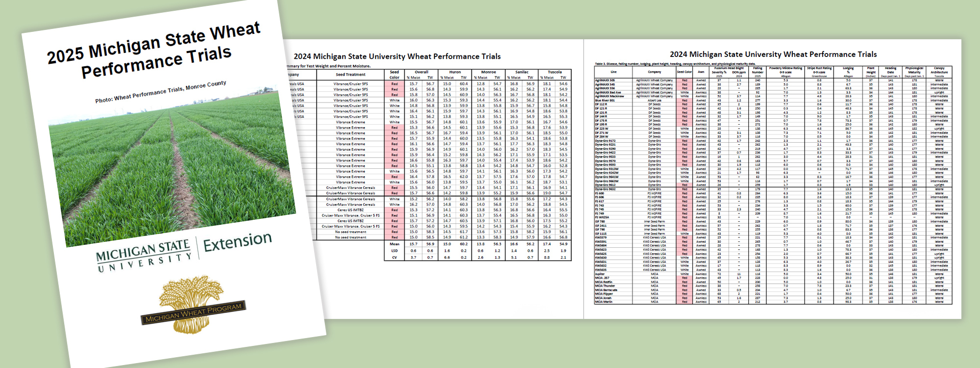Click the CV row label in the summary table

(394, 257)
